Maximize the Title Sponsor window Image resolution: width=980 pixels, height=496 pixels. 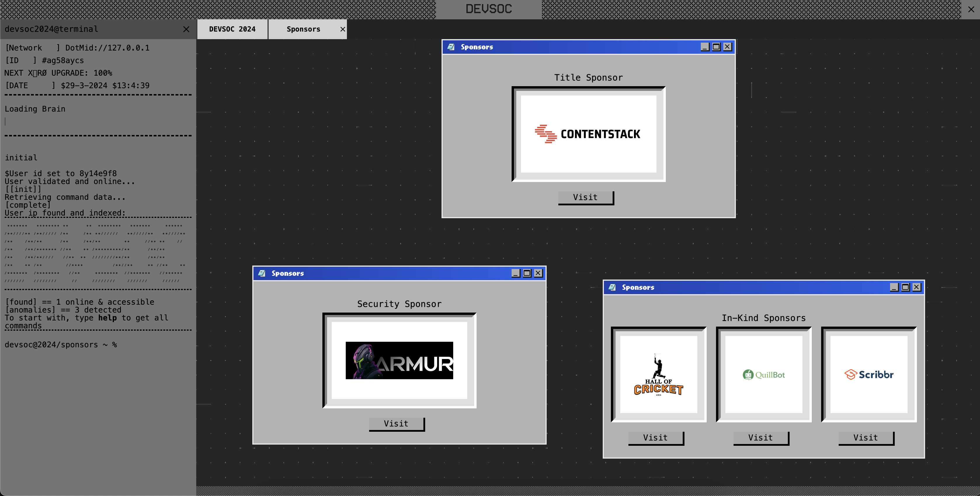point(716,47)
